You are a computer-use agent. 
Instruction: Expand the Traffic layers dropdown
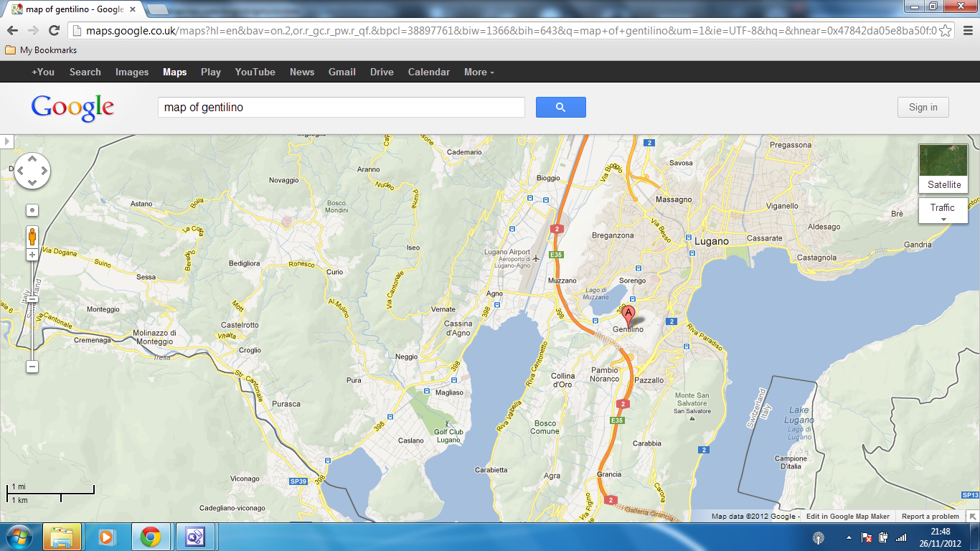click(x=943, y=211)
